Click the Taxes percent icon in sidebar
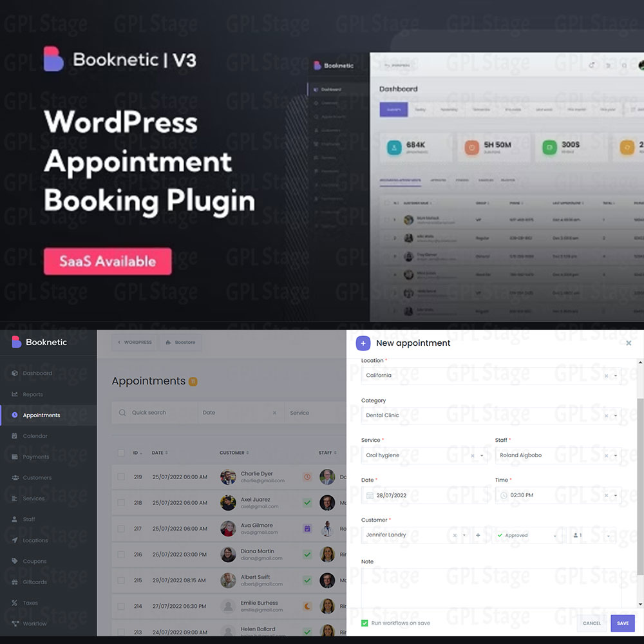 (14, 603)
